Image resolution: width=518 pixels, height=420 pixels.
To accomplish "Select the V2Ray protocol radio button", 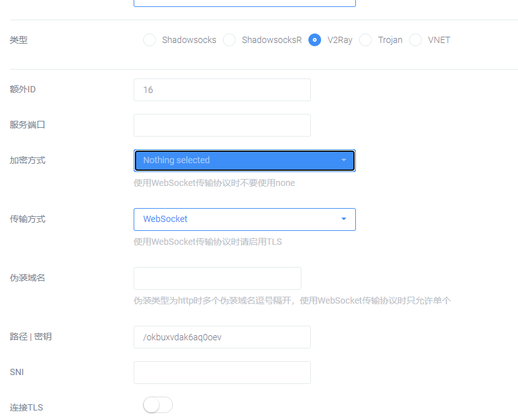I will click(x=315, y=39).
